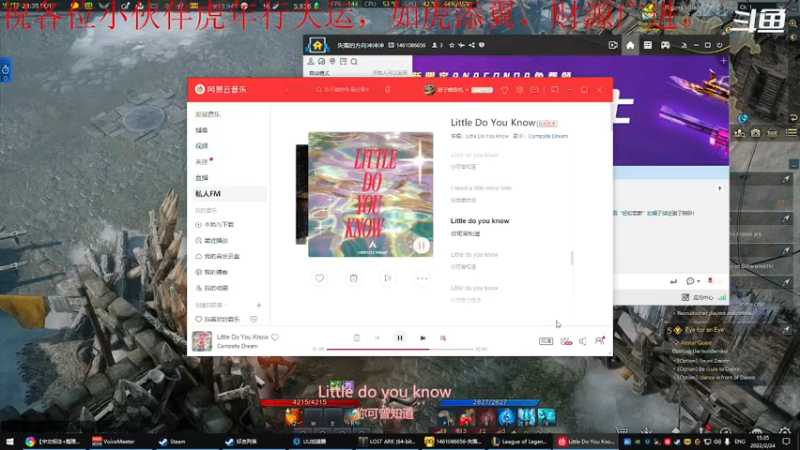The height and width of the screenshot is (450, 800).
Task: Open sound effects icon in player bar
Action: pos(566,341)
